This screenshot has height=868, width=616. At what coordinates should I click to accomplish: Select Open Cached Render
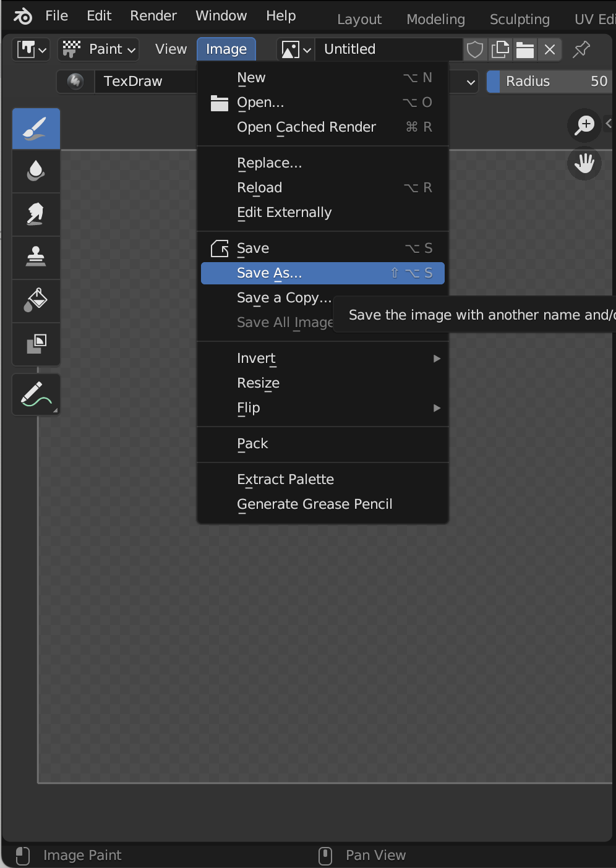(x=323, y=127)
